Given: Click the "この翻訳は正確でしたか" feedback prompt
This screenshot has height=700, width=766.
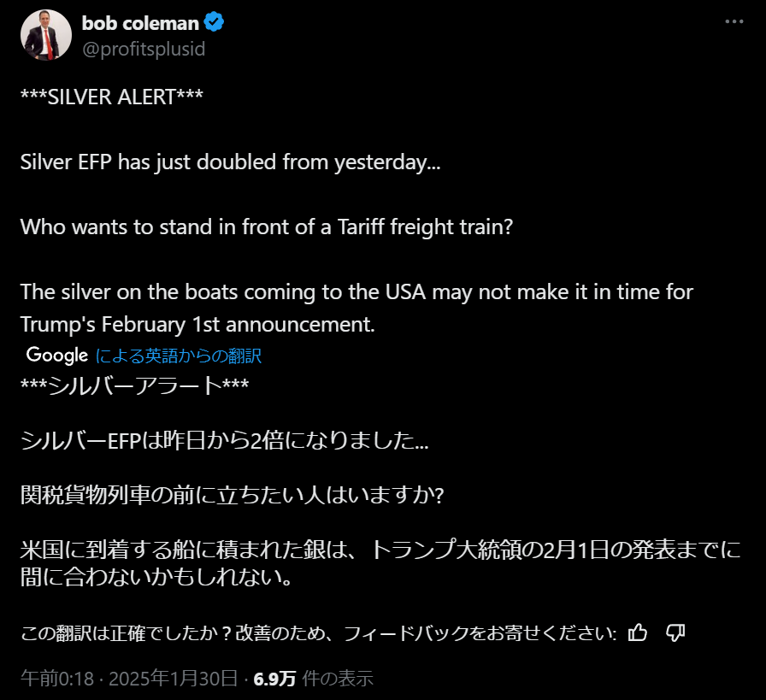Looking at the screenshot, I should [318, 633].
